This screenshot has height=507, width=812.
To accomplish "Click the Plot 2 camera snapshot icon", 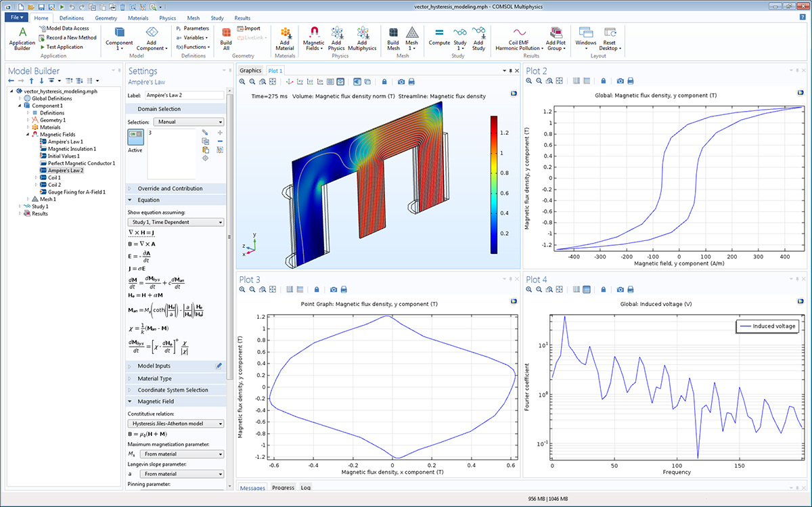I will point(620,81).
